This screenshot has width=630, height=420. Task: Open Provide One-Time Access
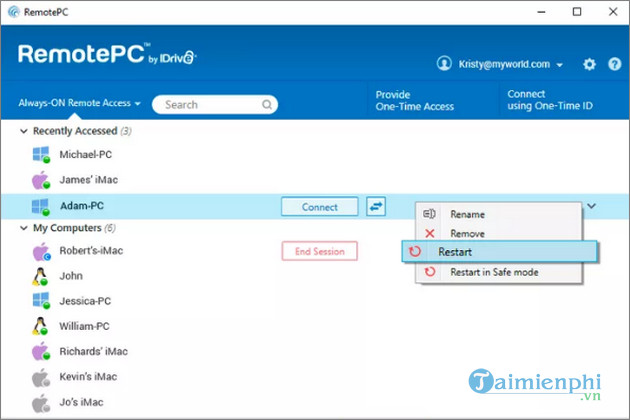click(415, 100)
